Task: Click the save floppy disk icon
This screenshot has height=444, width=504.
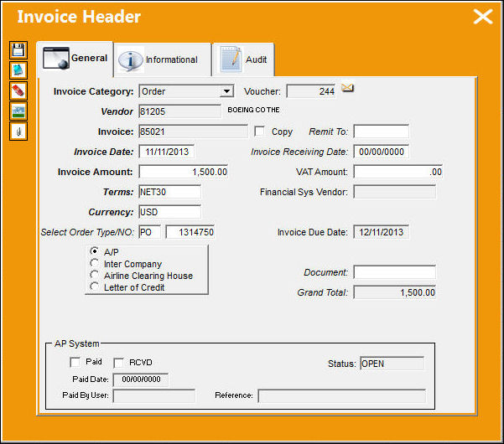Action: pos(18,50)
